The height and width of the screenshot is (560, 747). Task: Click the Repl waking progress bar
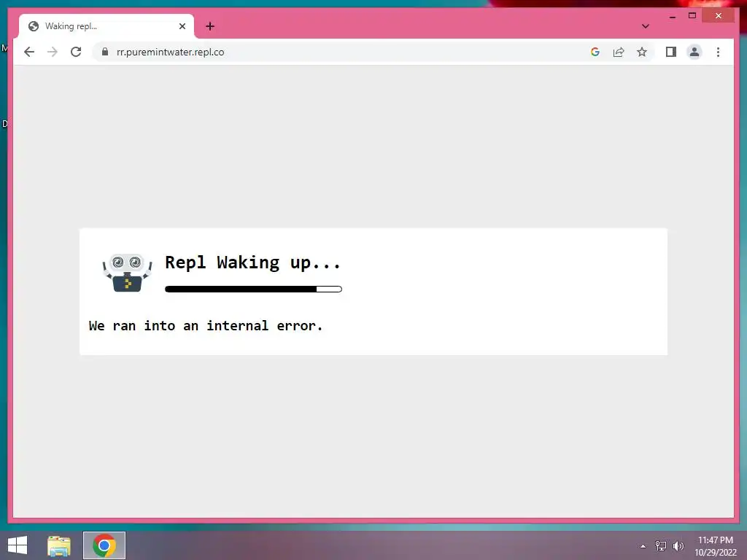click(253, 289)
